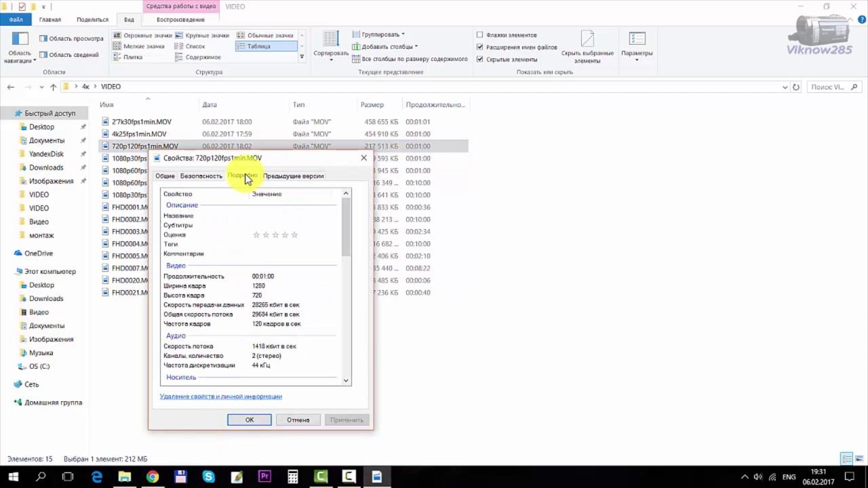Switch layout to Плитка
The image size is (868, 488).
point(127,57)
